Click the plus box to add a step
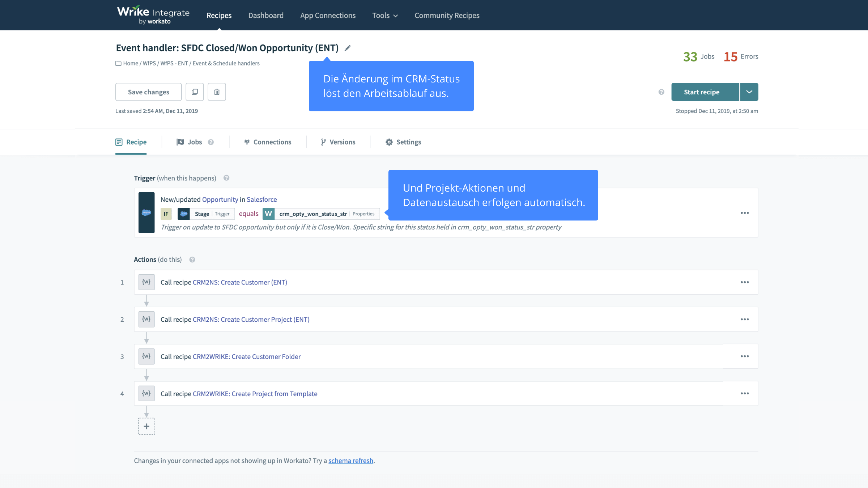Screen dimensions: 868x488 tap(146, 427)
